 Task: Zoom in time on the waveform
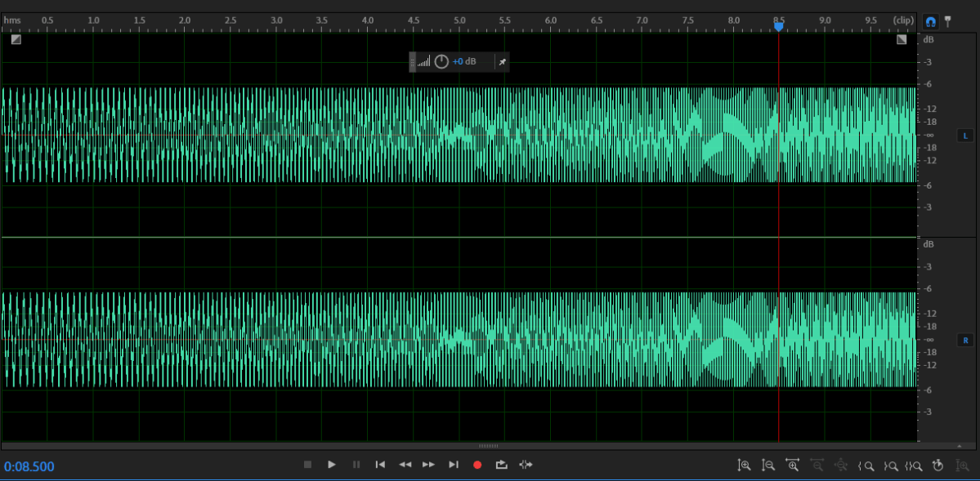(x=792, y=465)
